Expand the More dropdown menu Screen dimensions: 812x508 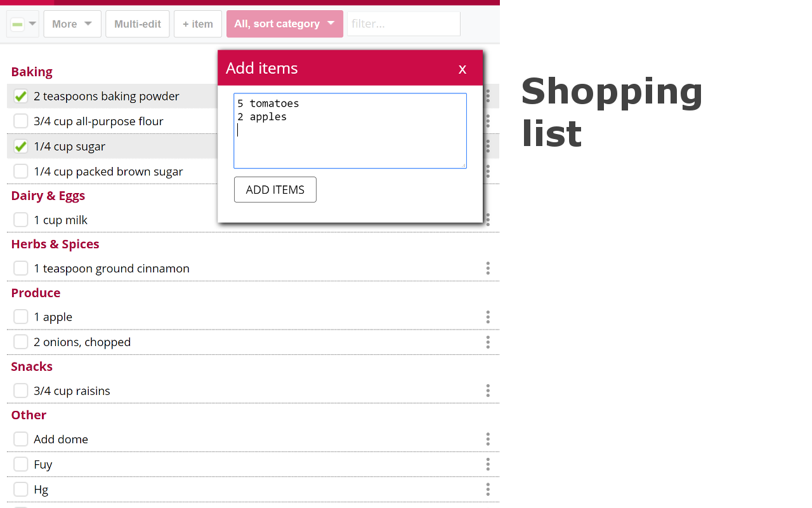click(72, 24)
